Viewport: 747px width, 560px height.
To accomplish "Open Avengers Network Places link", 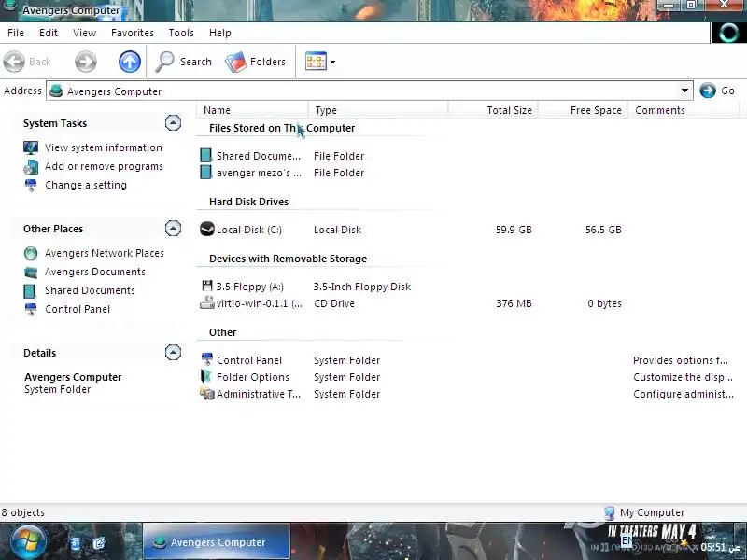I will 105,253.
